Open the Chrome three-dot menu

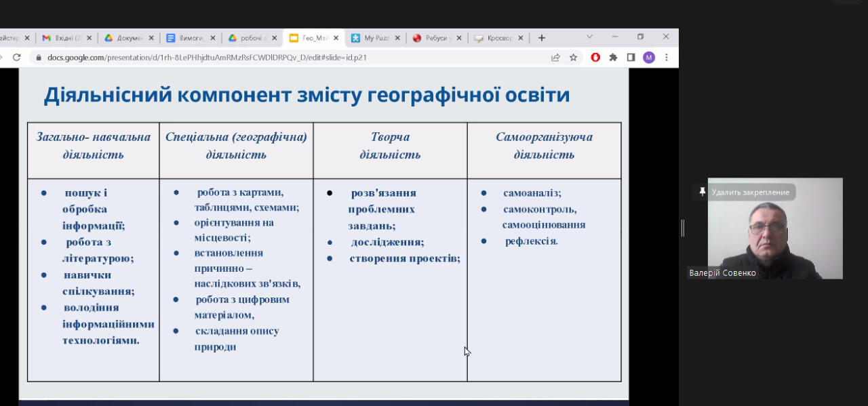pos(667,58)
